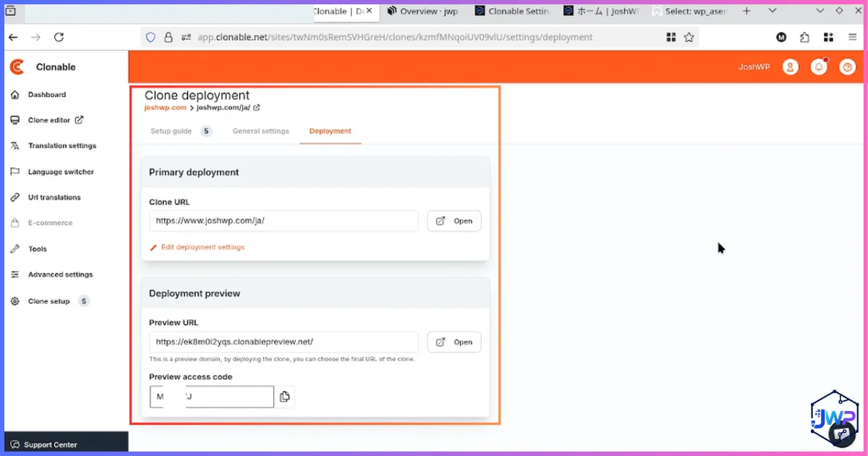The image size is (868, 456).
Task: Click the apps grid toolbar icon
Action: [828, 37]
